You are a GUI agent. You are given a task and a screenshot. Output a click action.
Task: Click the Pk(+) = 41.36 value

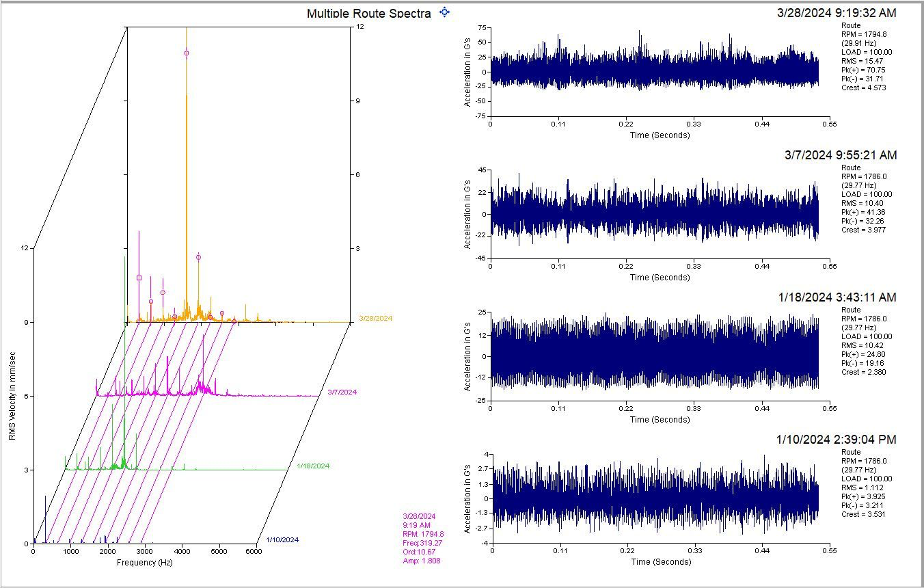[x=863, y=212]
